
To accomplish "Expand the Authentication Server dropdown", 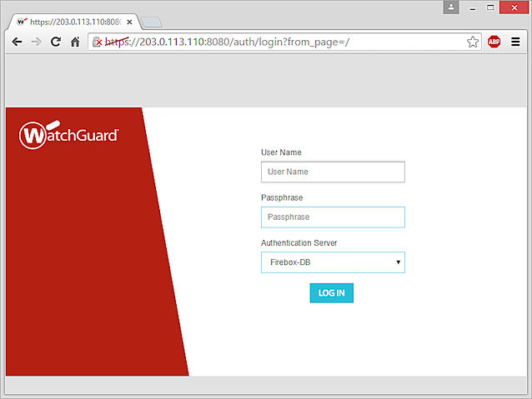I will pos(333,262).
